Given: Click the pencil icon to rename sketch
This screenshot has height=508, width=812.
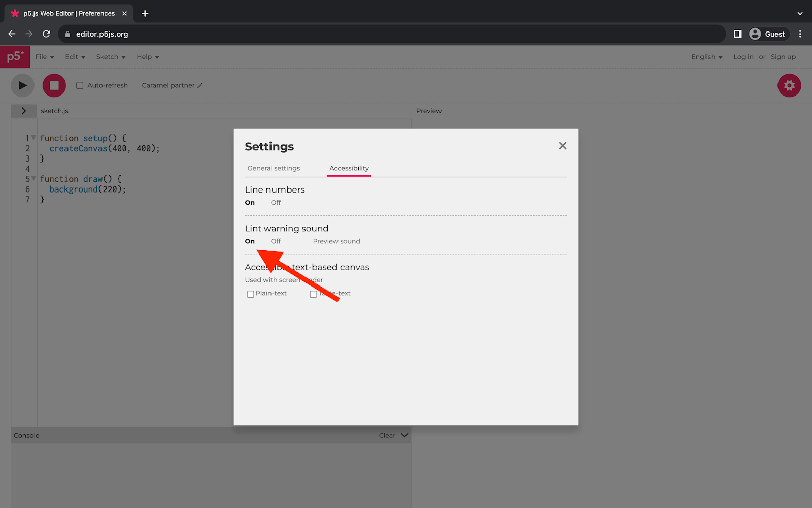Looking at the screenshot, I should pos(200,85).
